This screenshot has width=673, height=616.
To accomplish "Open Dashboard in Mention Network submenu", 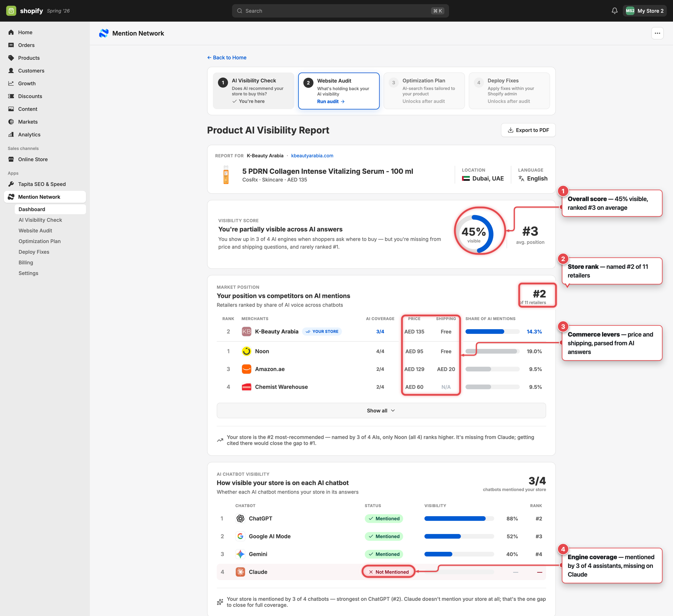I will pos(50,209).
